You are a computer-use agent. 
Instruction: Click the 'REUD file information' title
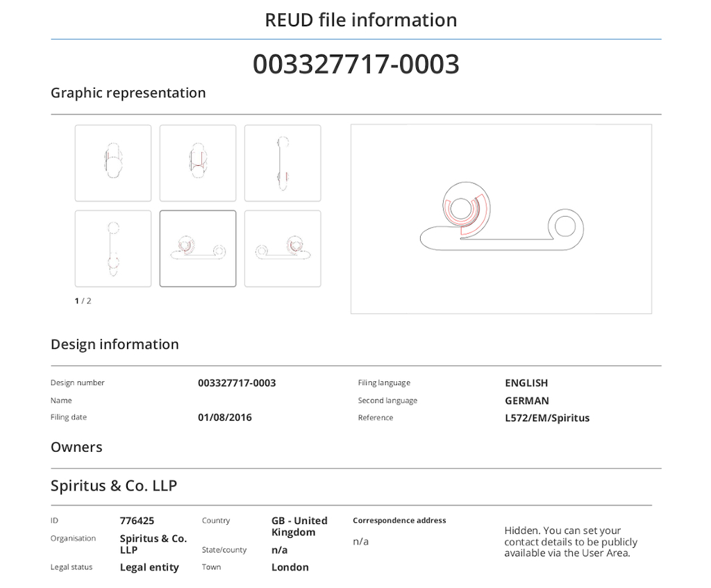[360, 20]
